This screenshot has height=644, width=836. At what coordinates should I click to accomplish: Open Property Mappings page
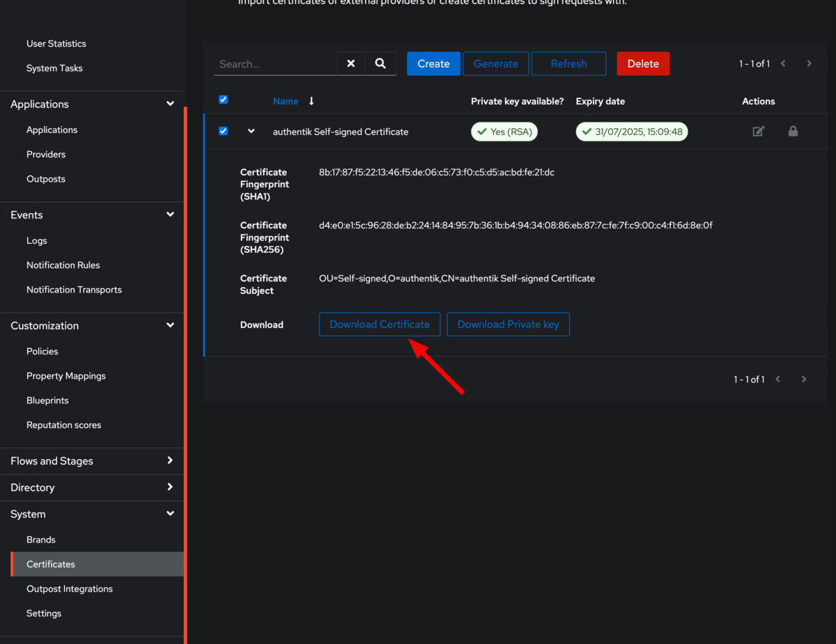coord(66,375)
